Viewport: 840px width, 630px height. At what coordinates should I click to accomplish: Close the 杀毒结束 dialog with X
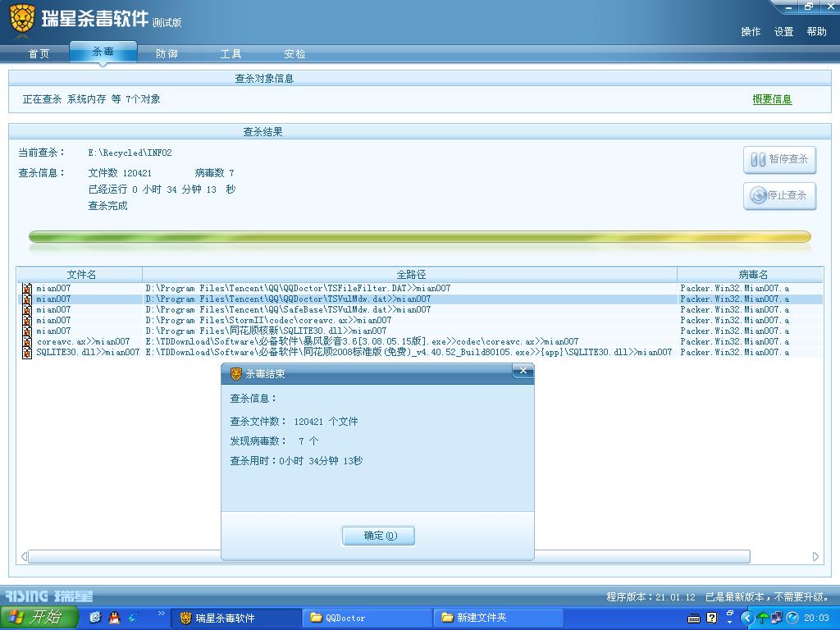coord(523,371)
